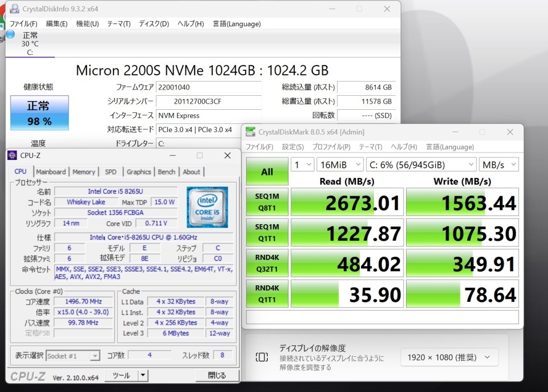Open the 設定(S) menu in CrystalDiskMark
The image size is (548, 392).
pos(293,147)
